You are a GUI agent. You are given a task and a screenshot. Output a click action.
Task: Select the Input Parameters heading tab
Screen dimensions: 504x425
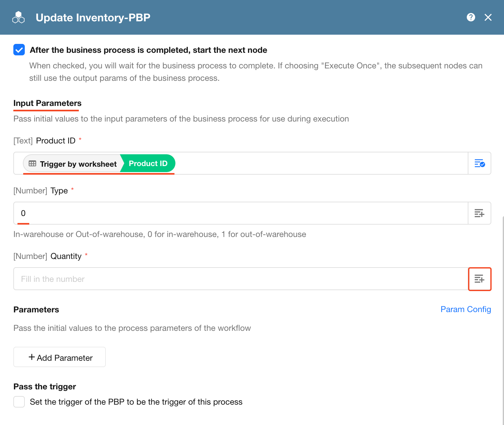pos(47,103)
